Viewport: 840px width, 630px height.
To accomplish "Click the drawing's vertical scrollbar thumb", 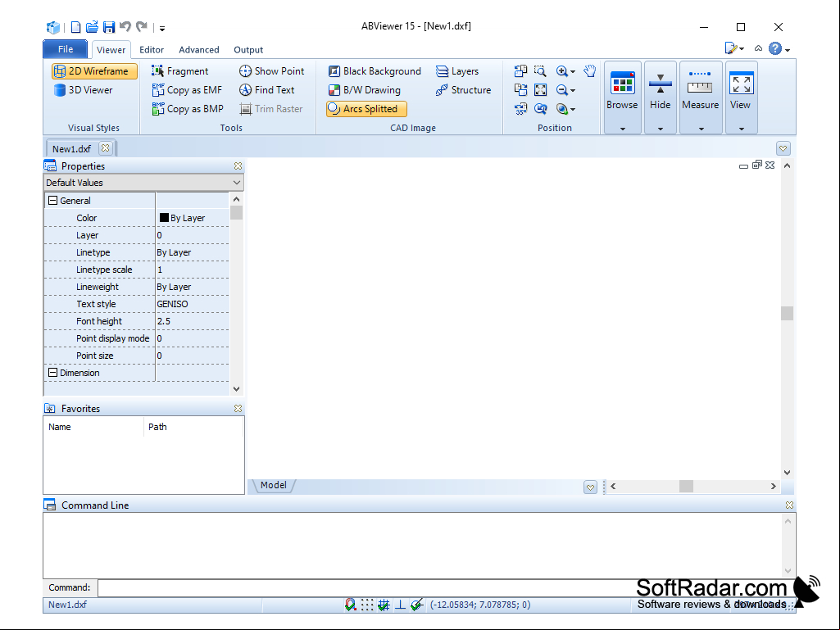I will point(787,313).
